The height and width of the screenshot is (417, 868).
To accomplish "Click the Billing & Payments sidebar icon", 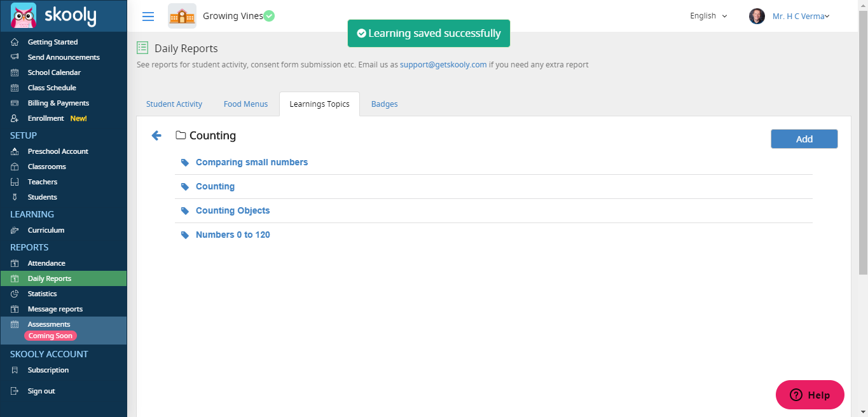I will pos(15,103).
